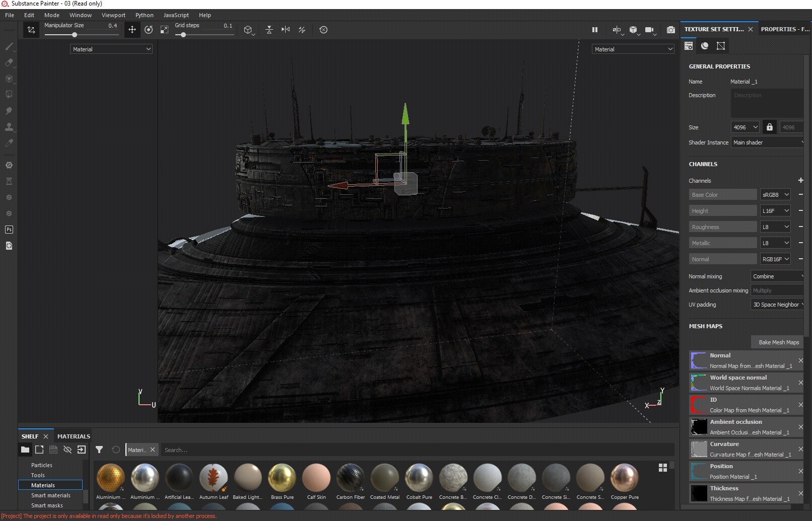Select the Paint brush tool
Viewport: 812px width, 521px height.
pyautogui.click(x=9, y=47)
